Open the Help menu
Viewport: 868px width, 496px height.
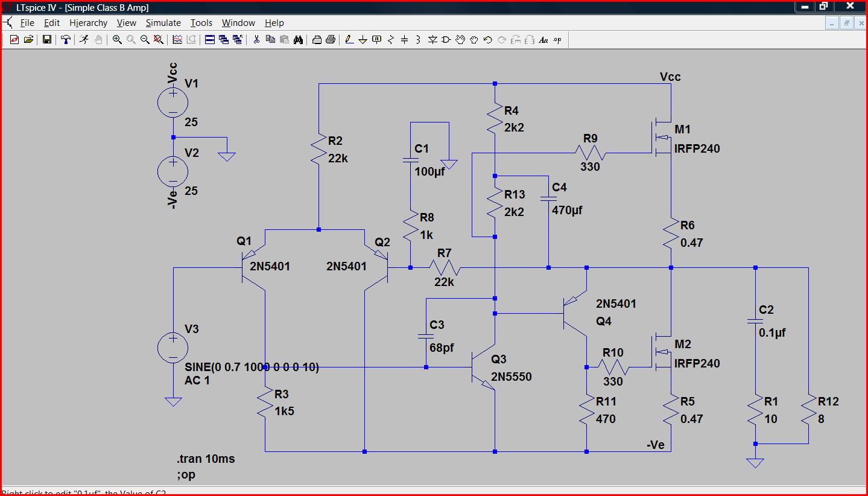[x=274, y=23]
